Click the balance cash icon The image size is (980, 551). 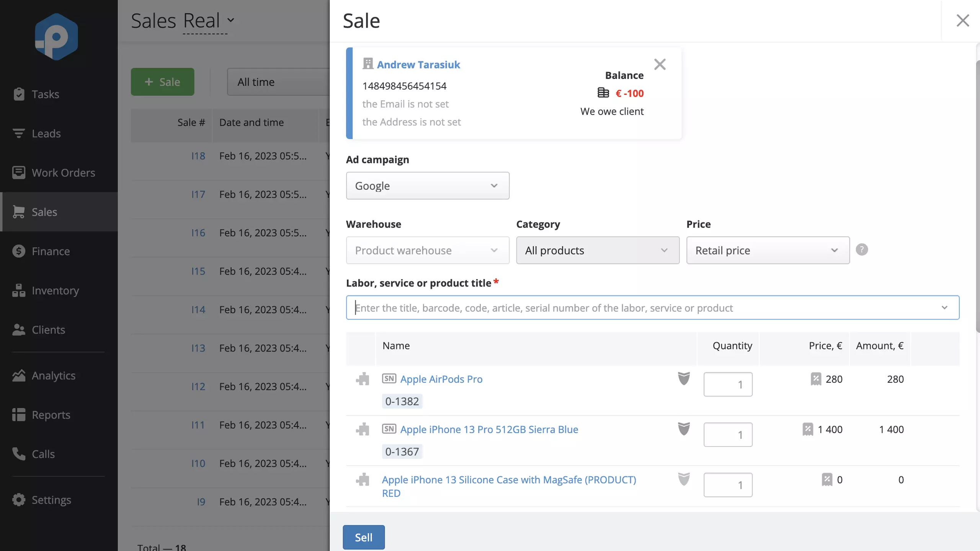coord(603,93)
